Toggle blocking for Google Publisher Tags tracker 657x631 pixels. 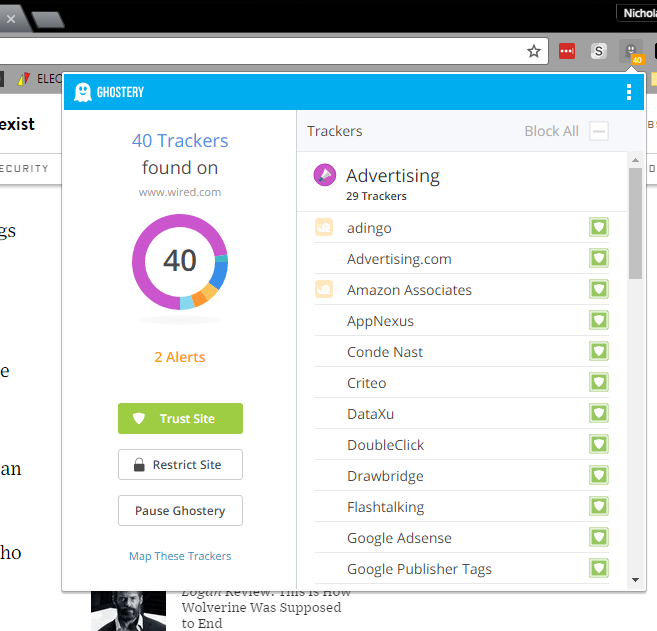pos(599,569)
